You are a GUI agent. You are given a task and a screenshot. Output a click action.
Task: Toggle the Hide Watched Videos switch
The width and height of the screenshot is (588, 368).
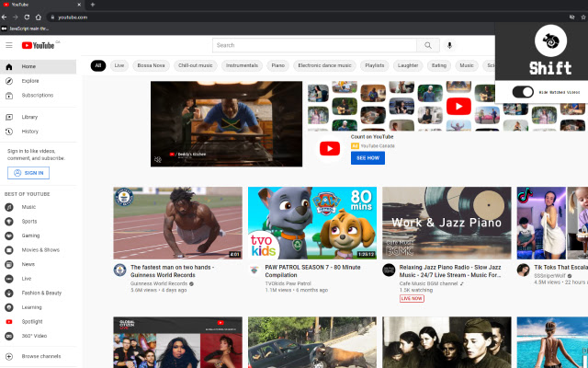523,92
